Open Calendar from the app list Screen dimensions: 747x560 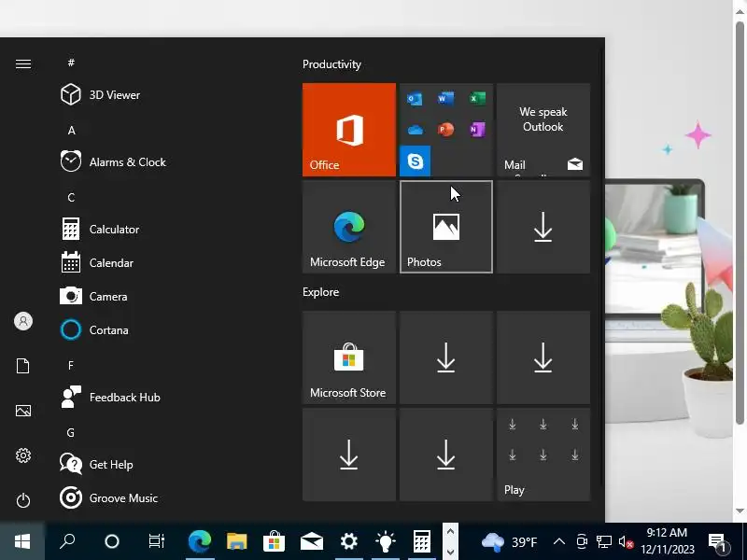[x=97, y=263]
